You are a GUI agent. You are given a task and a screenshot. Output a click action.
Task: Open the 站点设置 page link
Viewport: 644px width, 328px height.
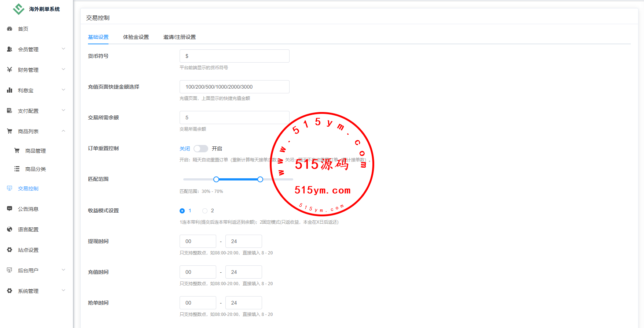click(x=28, y=250)
